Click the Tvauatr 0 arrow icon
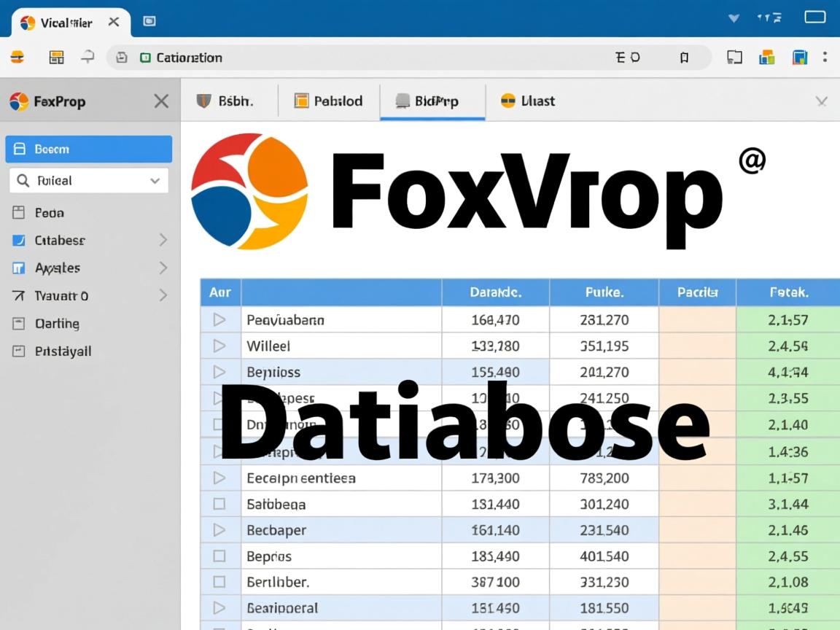Image resolution: width=840 pixels, height=630 pixels. click(19, 296)
